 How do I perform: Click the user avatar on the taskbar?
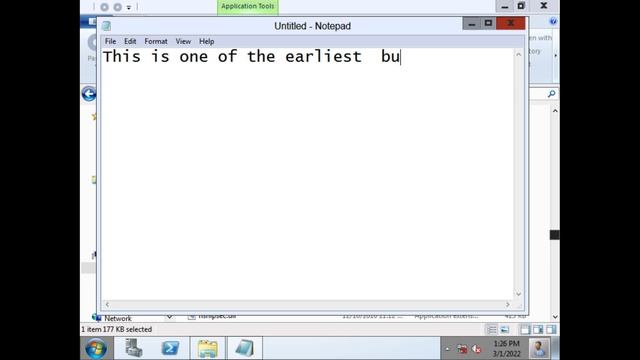(539, 349)
